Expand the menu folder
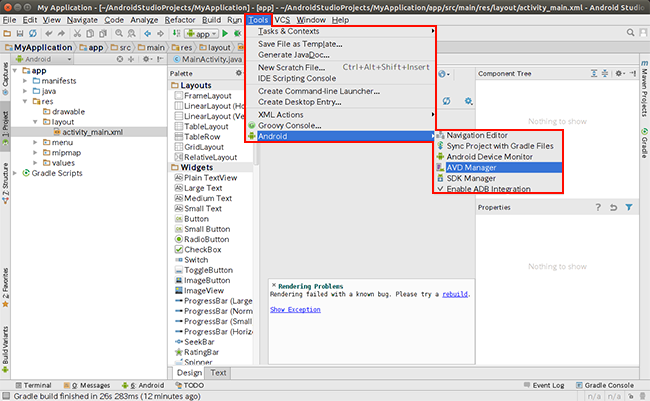The width and height of the screenshot is (650, 401). coord(35,142)
